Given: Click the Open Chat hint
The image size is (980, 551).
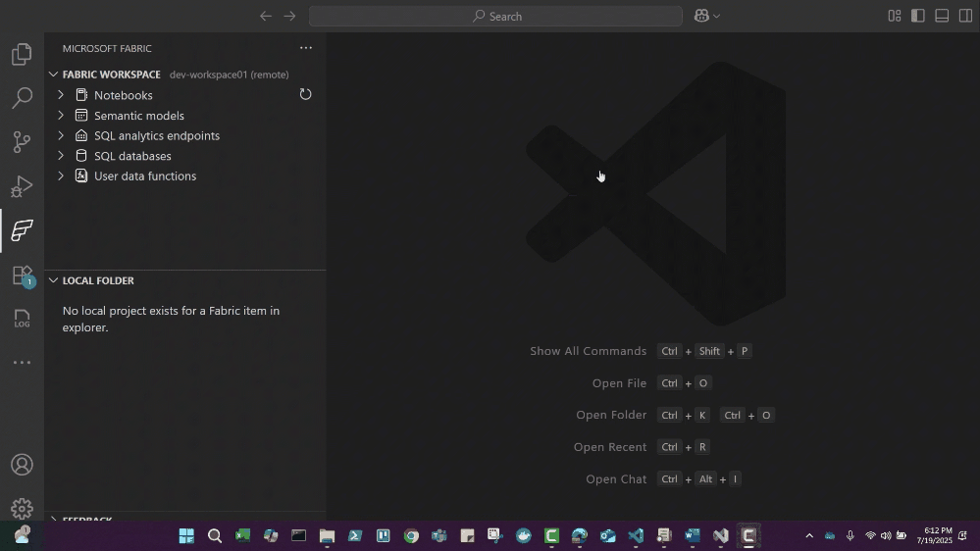Looking at the screenshot, I should (x=616, y=479).
